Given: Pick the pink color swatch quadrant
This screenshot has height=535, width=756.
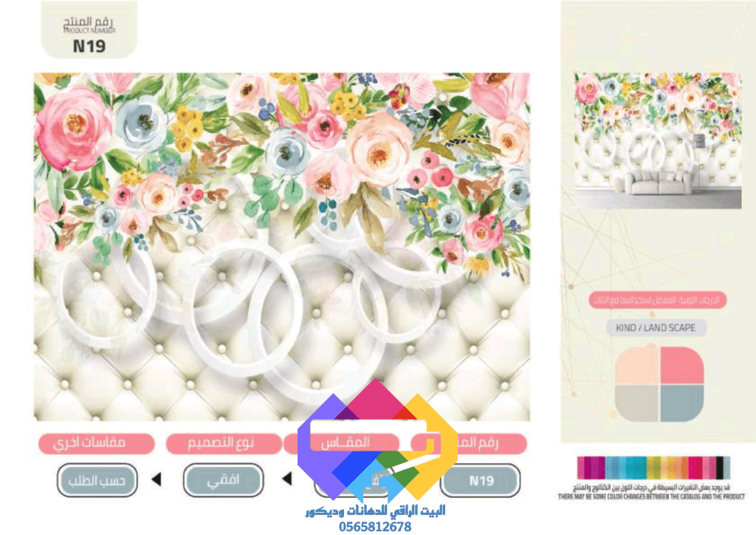Looking at the screenshot, I should 682,365.
